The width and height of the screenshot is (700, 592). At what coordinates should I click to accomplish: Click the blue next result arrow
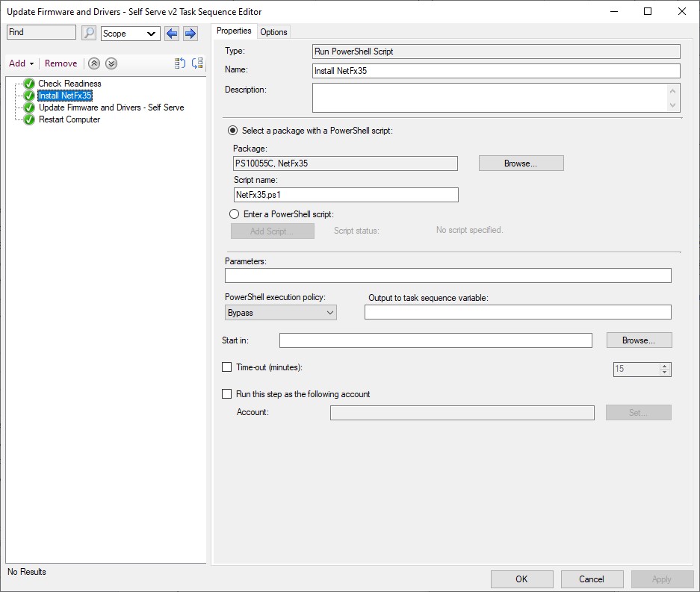pyautogui.click(x=190, y=33)
